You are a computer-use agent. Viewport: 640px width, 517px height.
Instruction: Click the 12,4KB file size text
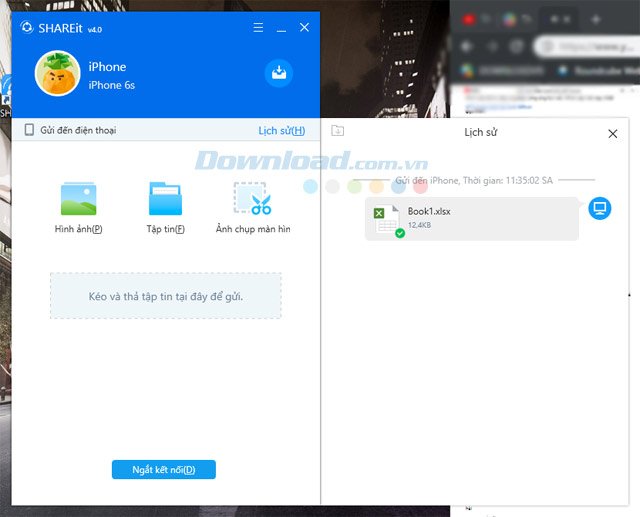(x=420, y=225)
